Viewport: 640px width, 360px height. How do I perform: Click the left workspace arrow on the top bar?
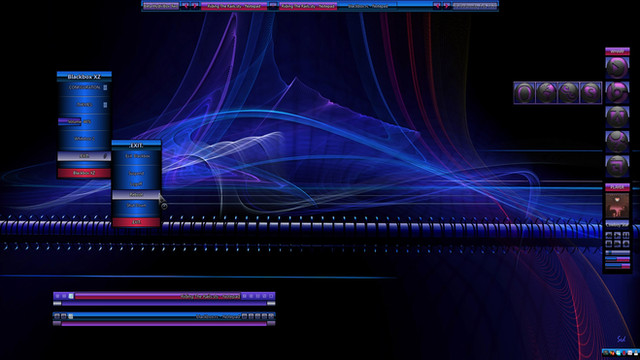(x=185, y=6)
